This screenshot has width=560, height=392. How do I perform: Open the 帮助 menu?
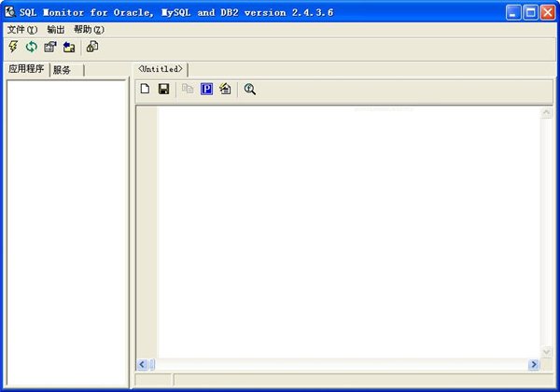coord(89,30)
